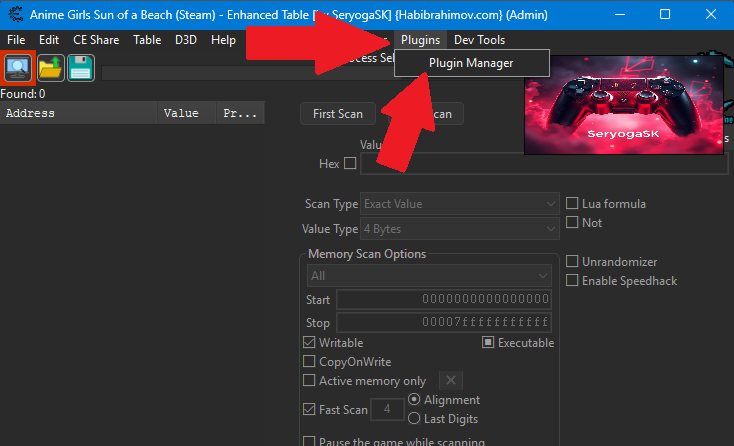Click the open folder load-table icon
The height and width of the screenshot is (446, 734).
click(51, 68)
